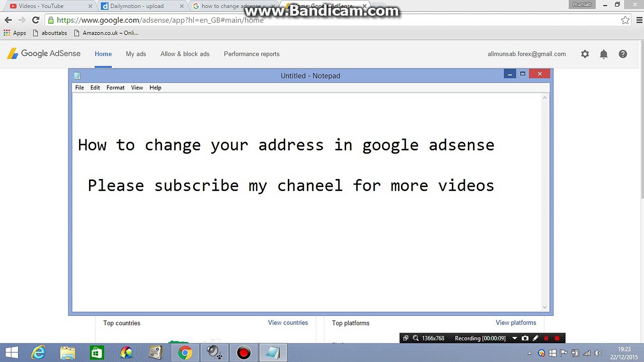
Task: Open AdSense My ads tab
Action: coord(136,54)
